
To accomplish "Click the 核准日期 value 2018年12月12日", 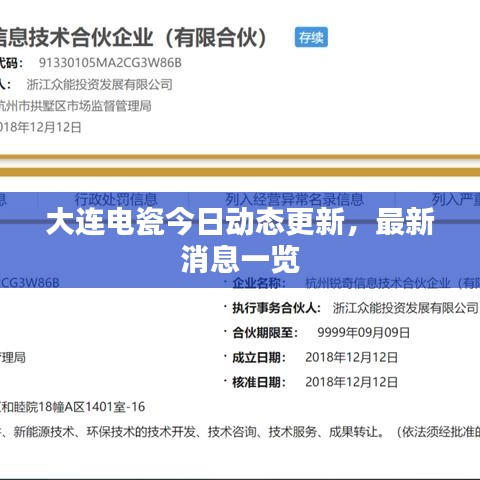I will 351,382.
